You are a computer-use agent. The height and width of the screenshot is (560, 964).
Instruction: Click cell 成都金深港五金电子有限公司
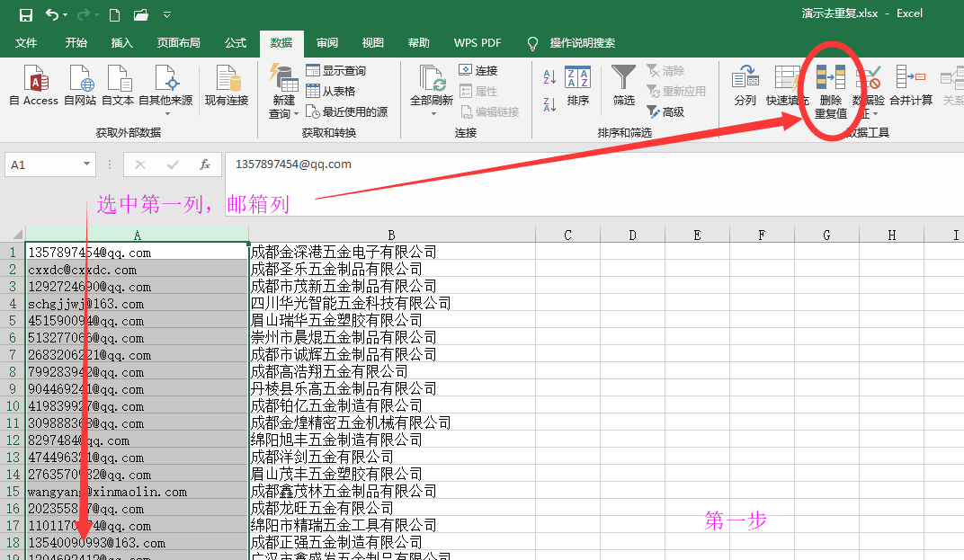coord(392,252)
